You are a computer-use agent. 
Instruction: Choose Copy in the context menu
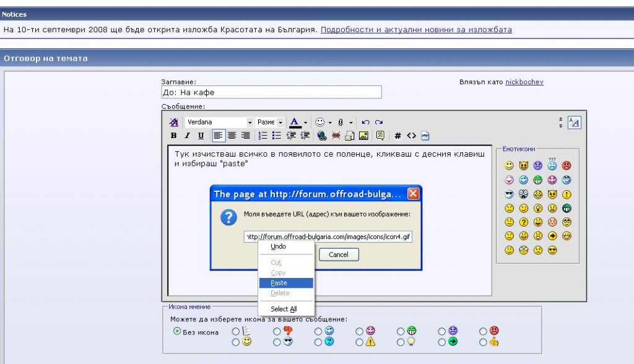tap(286, 272)
